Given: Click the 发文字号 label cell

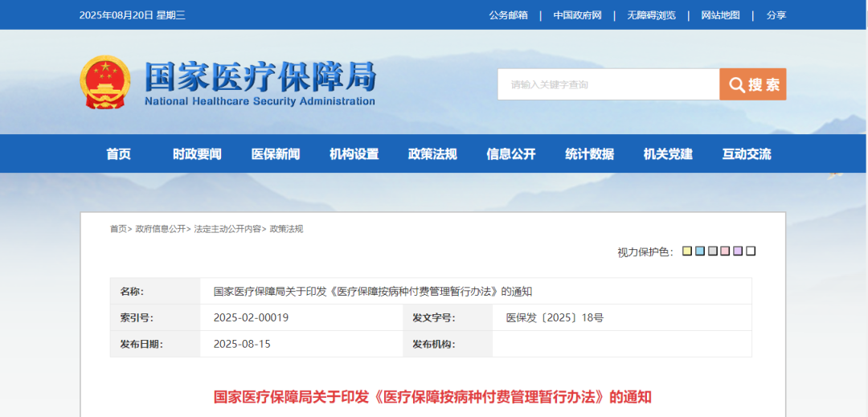Looking at the screenshot, I should 448,317.
